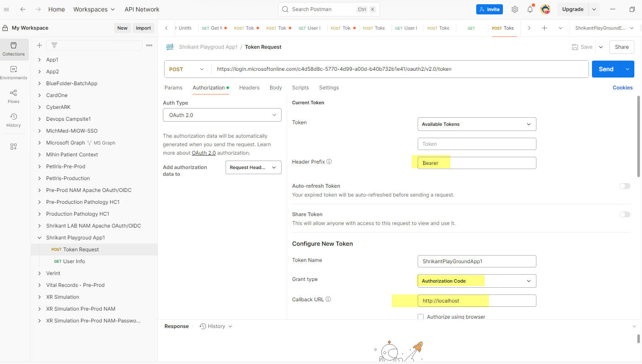642x364 pixels.
Task: Open the hamburger menu icon
Action: (x=6, y=9)
